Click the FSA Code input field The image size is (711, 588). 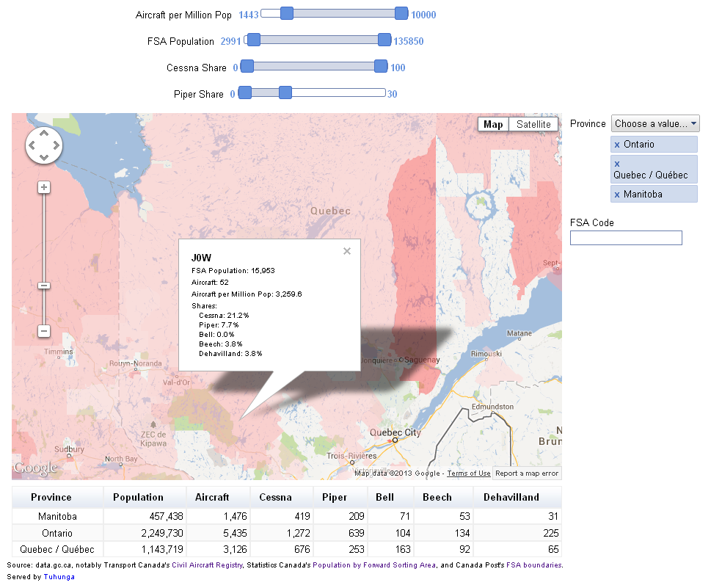[x=626, y=238]
